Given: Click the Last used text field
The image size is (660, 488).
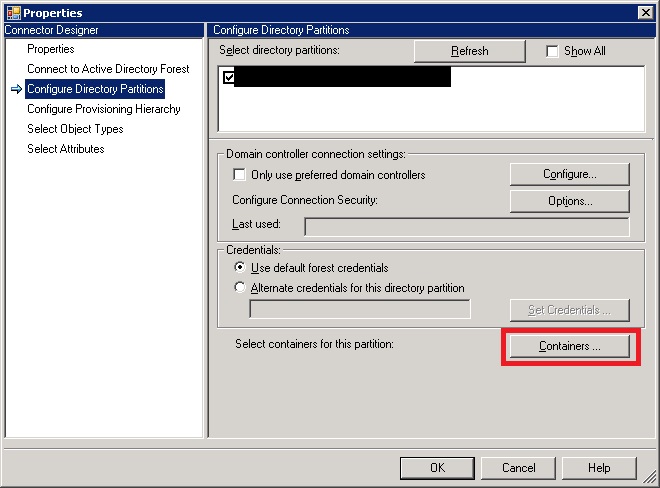Looking at the screenshot, I should 466,226.
